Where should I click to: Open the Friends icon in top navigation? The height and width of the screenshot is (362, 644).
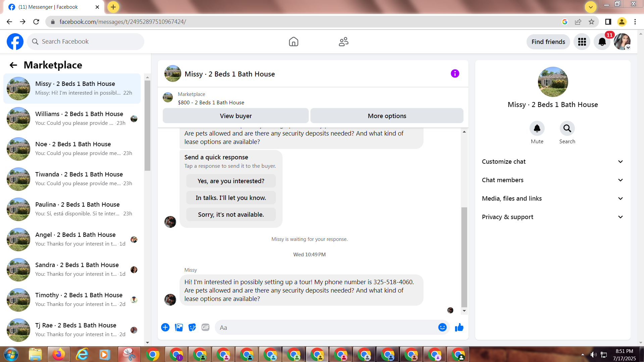click(x=344, y=42)
